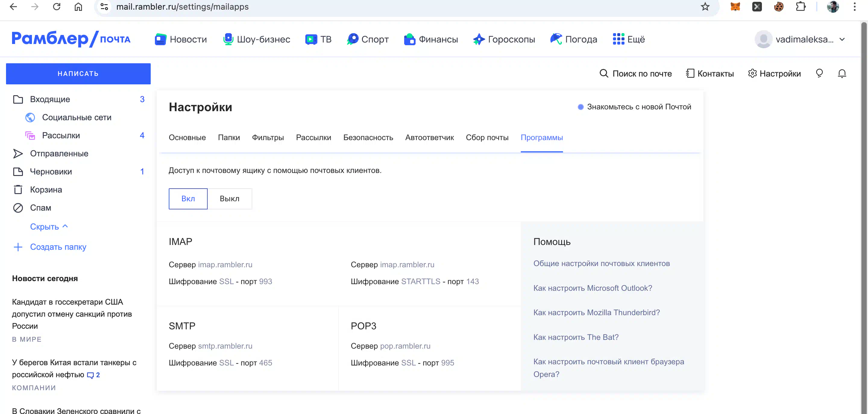This screenshot has height=414, width=868.
Task: Open Поиск по почте search
Action: (x=636, y=74)
